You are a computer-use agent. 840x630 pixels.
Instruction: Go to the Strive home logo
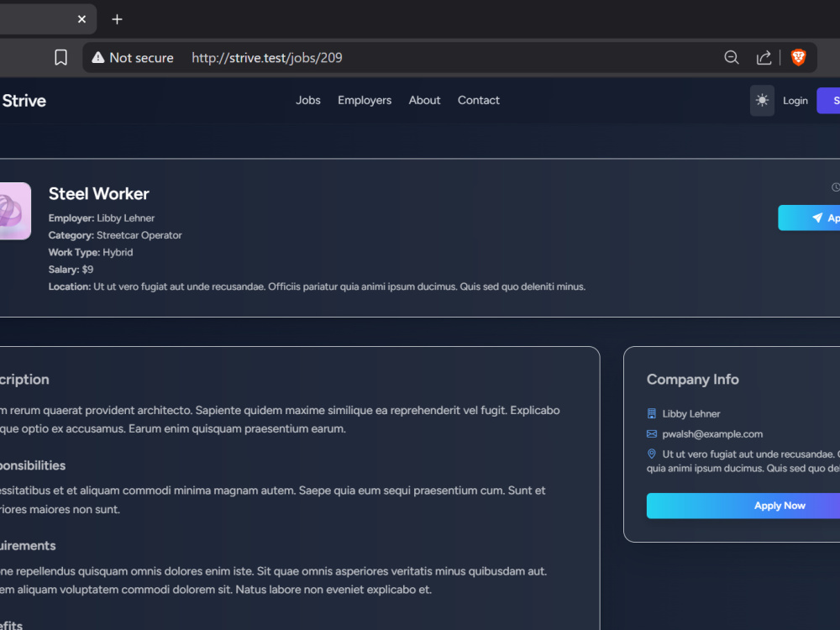(24, 101)
